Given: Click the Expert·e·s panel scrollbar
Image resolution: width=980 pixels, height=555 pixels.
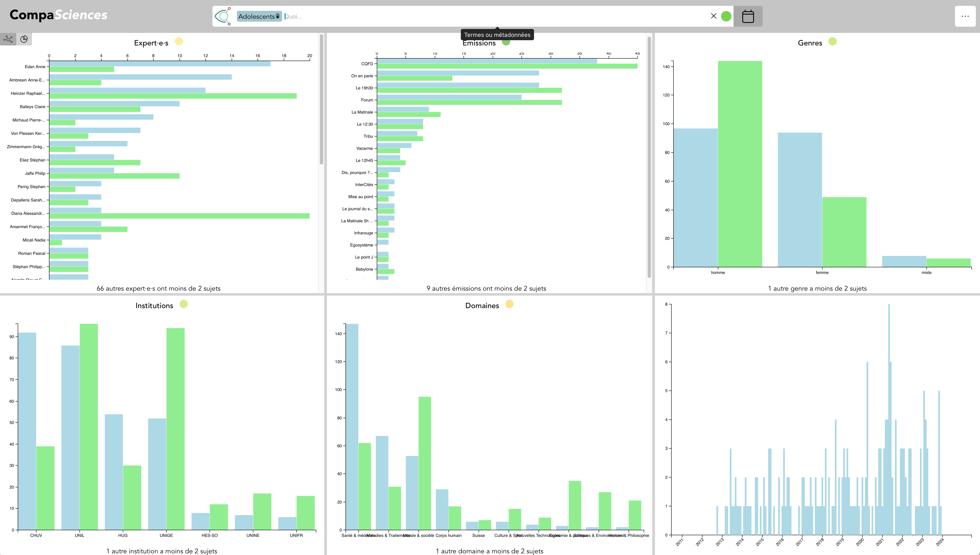Looking at the screenshot, I should pyautogui.click(x=321, y=99).
